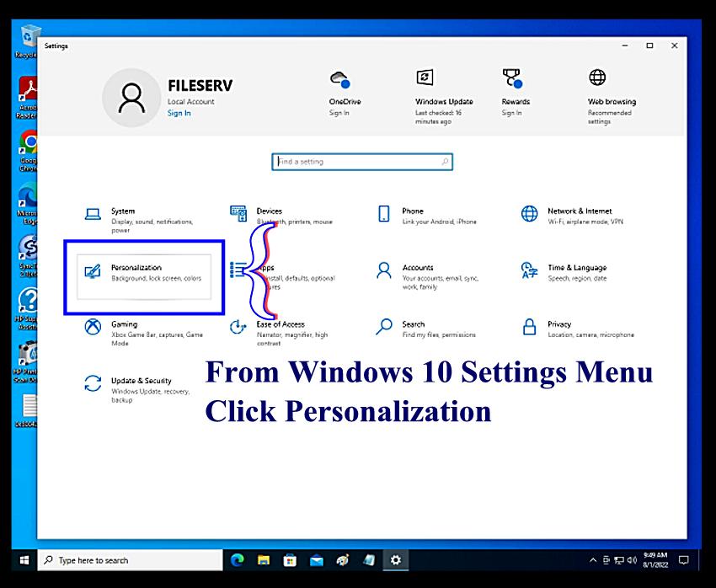The width and height of the screenshot is (716, 588).
Task: Open the notification center icon
Action: 684,560
